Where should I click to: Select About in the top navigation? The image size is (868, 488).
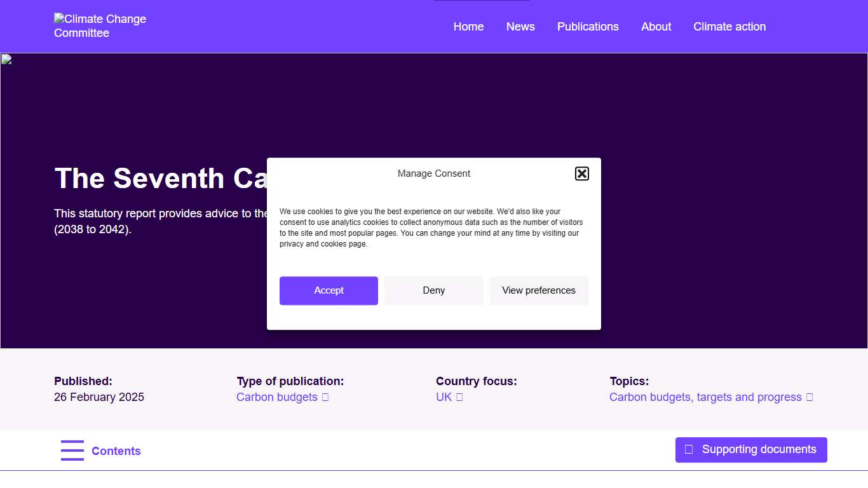click(x=656, y=27)
